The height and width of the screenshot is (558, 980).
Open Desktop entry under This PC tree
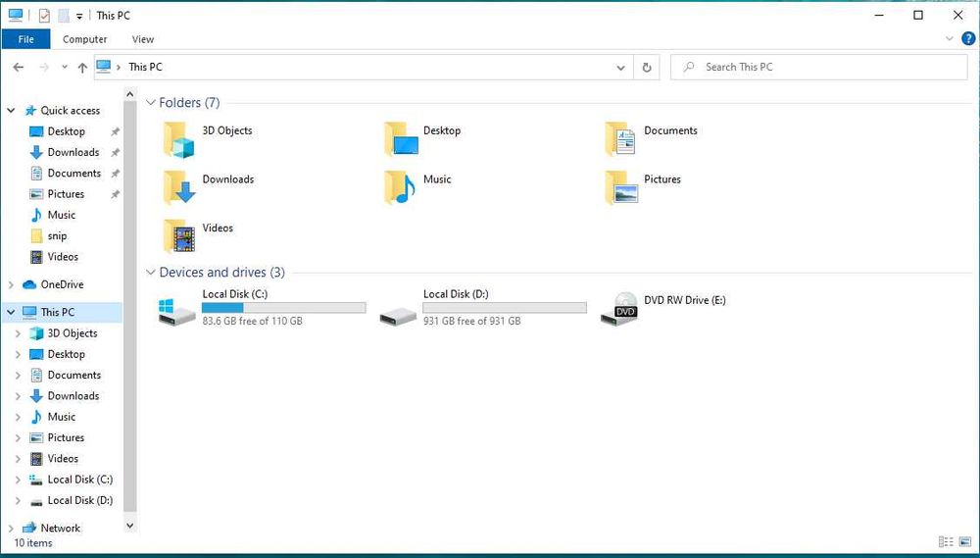[x=57, y=354]
